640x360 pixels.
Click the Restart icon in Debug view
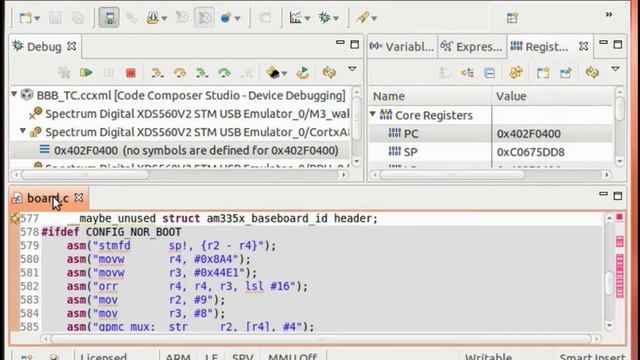click(303, 73)
